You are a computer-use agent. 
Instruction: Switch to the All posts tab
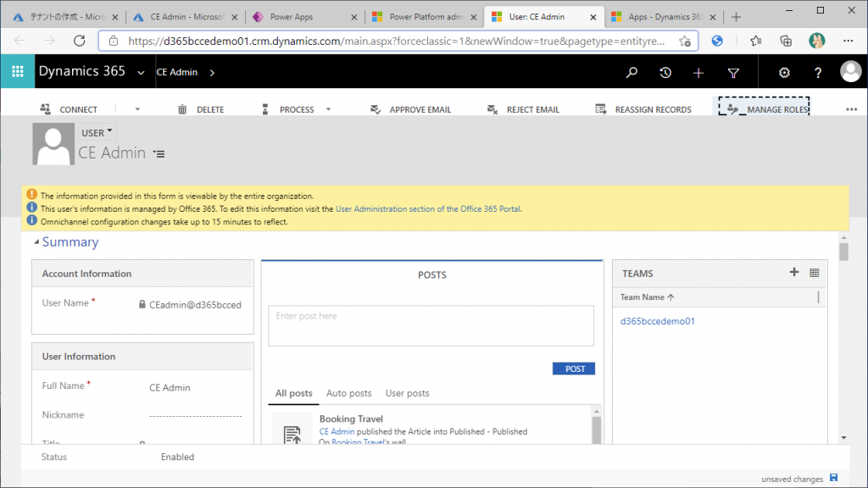click(293, 393)
